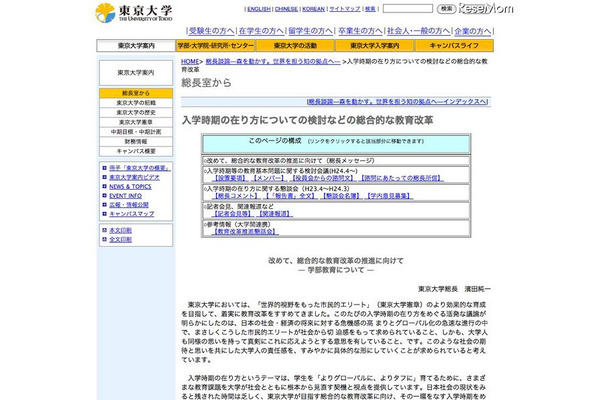Select キャンパス概要 sidebar menu item
Screen dimensions: 610x400
tap(136, 151)
